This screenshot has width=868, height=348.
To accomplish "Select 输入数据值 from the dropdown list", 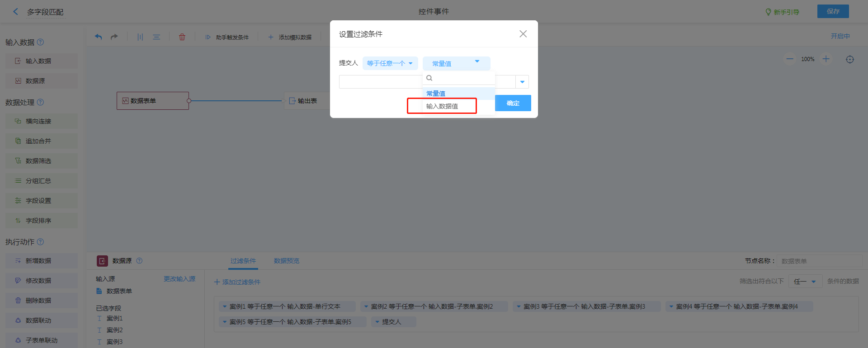I will [442, 106].
